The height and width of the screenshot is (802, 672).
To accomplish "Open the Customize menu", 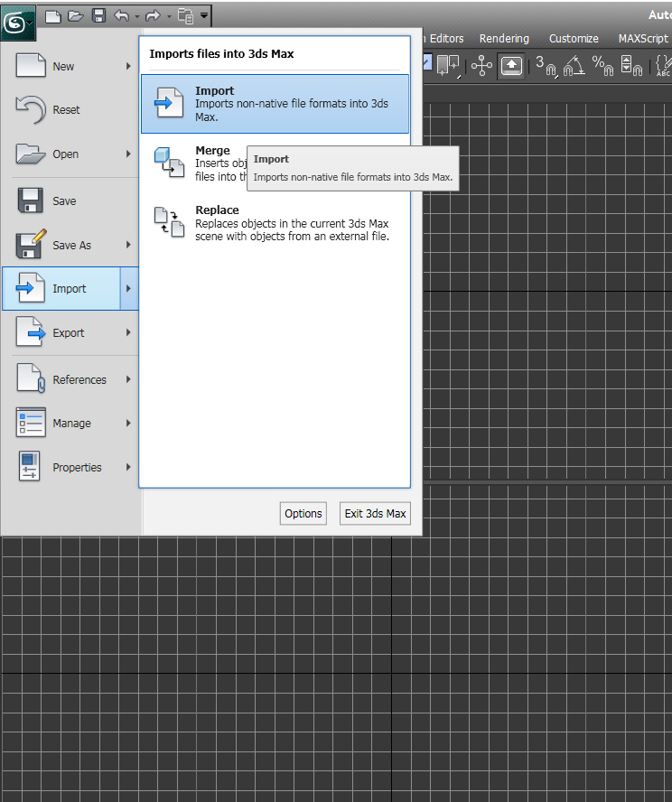I will 574,39.
